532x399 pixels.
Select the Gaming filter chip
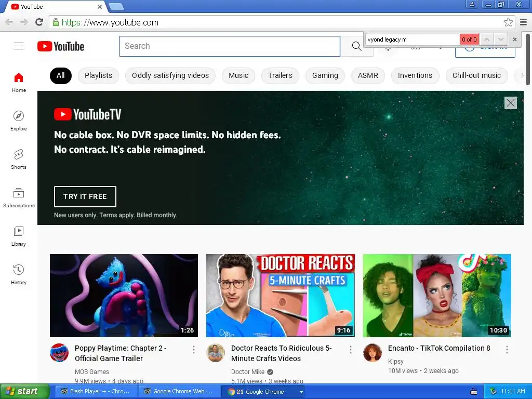pos(325,75)
